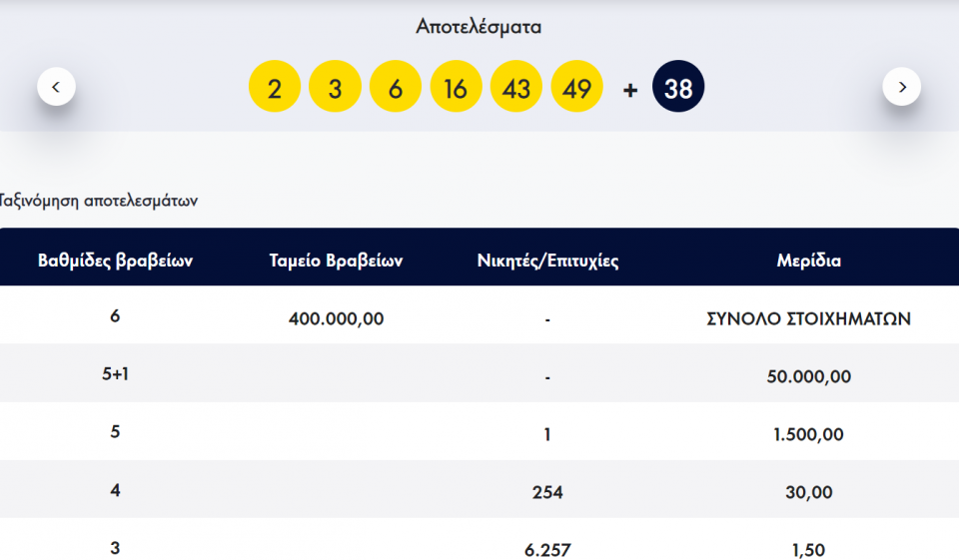This screenshot has height=560, width=959.
Task: Click the Νικητές/Επιτυχίες column header
Action: tap(548, 262)
